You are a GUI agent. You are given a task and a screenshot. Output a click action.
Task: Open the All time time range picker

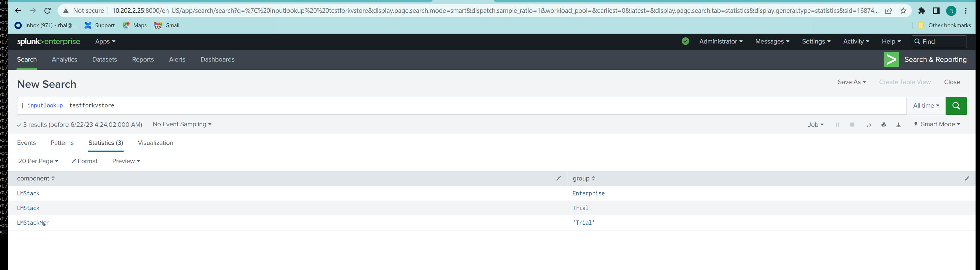[x=926, y=106]
